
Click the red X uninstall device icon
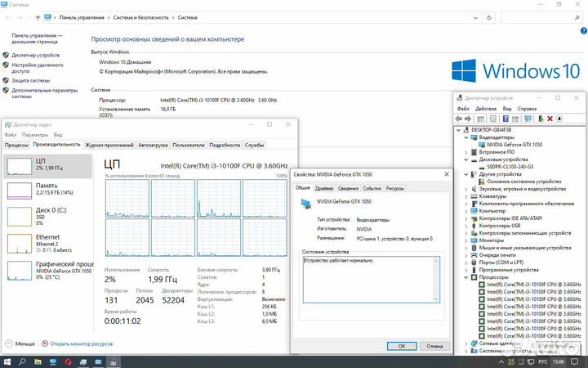point(550,119)
